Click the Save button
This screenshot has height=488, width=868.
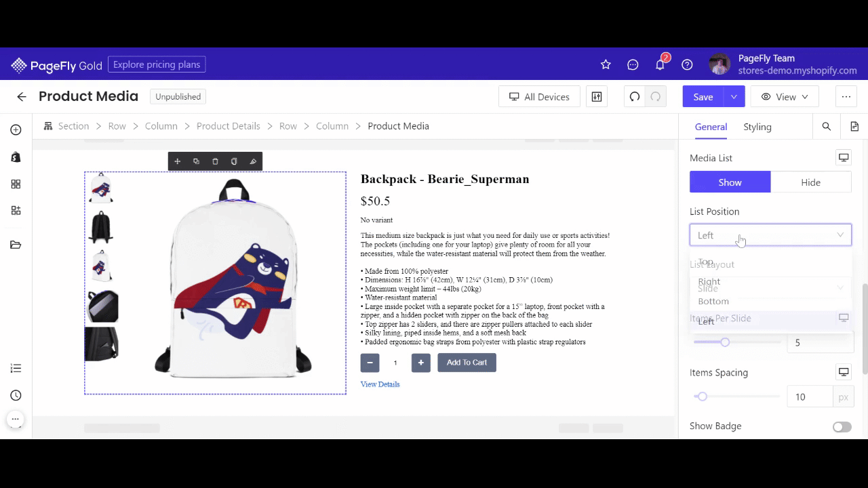[x=703, y=97]
